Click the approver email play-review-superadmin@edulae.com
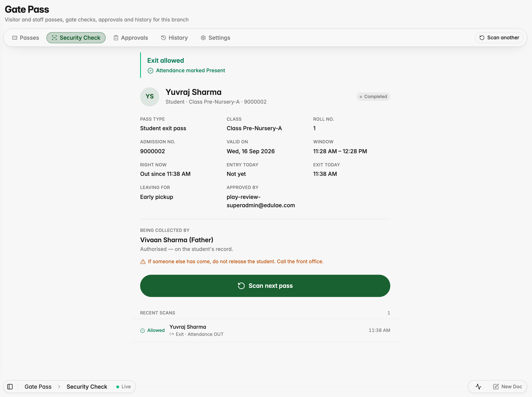The image size is (532, 397). 261,201
